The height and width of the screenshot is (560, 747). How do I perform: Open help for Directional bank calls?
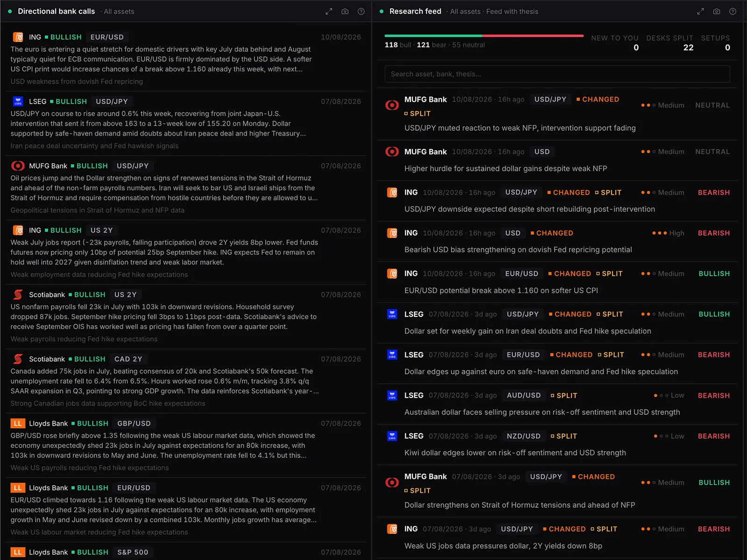[x=361, y=11]
